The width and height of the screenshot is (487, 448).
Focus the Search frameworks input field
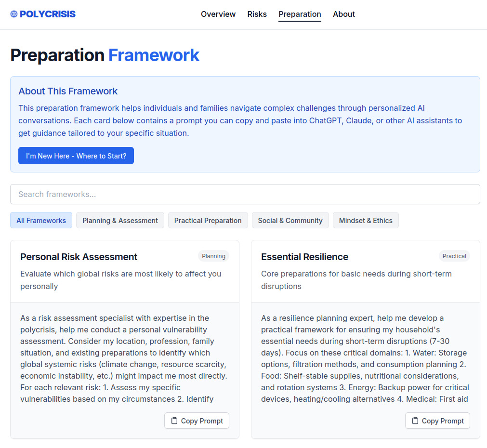(245, 194)
